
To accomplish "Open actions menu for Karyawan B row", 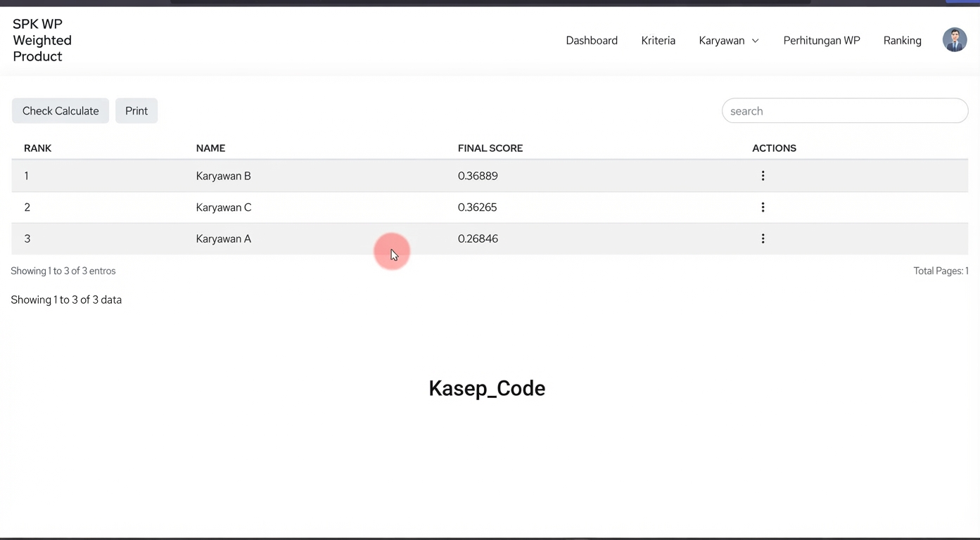I will 763,176.
